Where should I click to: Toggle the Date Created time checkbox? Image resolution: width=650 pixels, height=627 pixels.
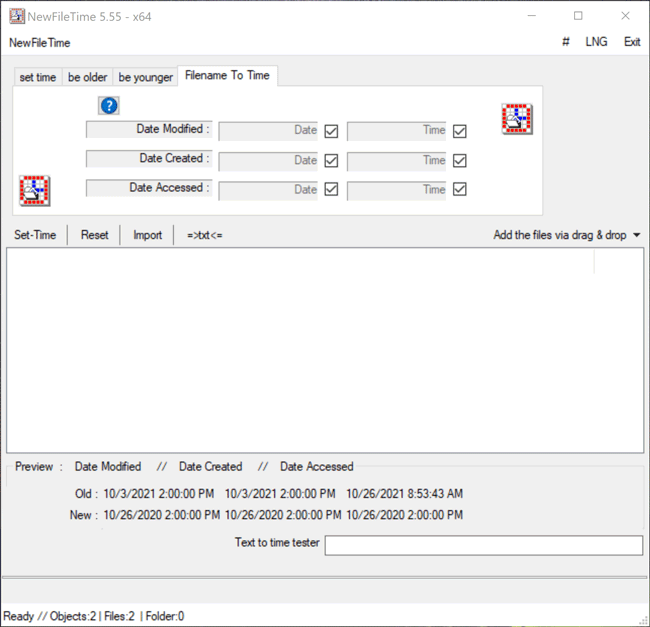point(460,160)
